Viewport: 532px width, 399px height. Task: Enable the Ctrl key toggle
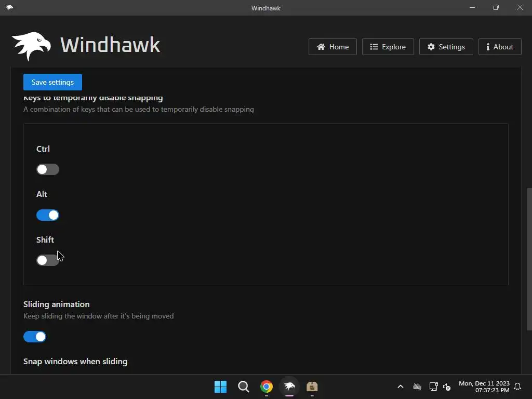48,169
